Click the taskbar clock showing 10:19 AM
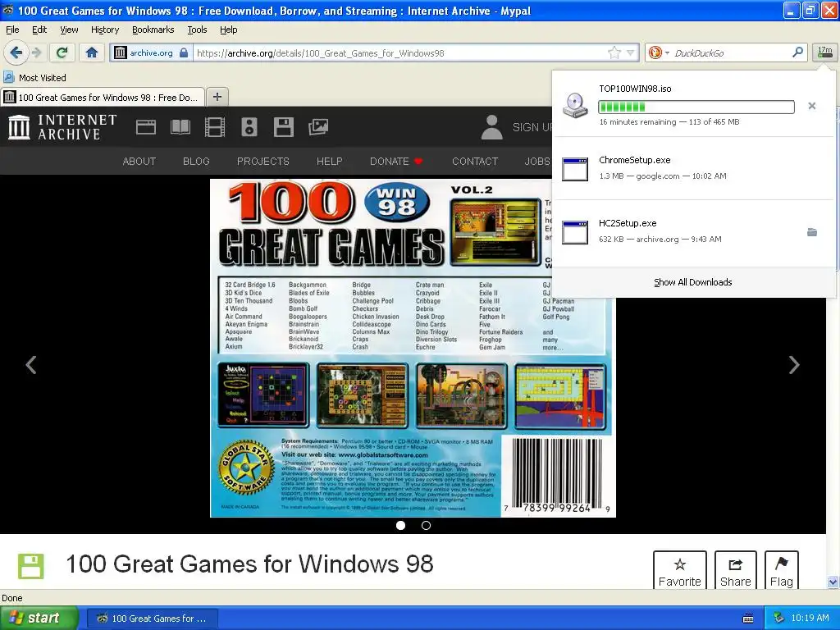This screenshot has width=840, height=630. 810,618
